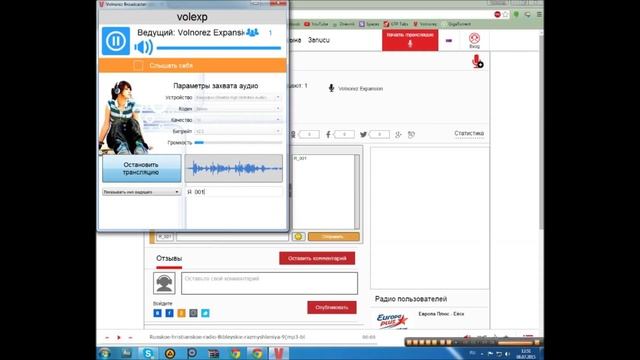Click the Вход login icon
The image size is (640, 360).
pyautogui.click(x=474, y=40)
